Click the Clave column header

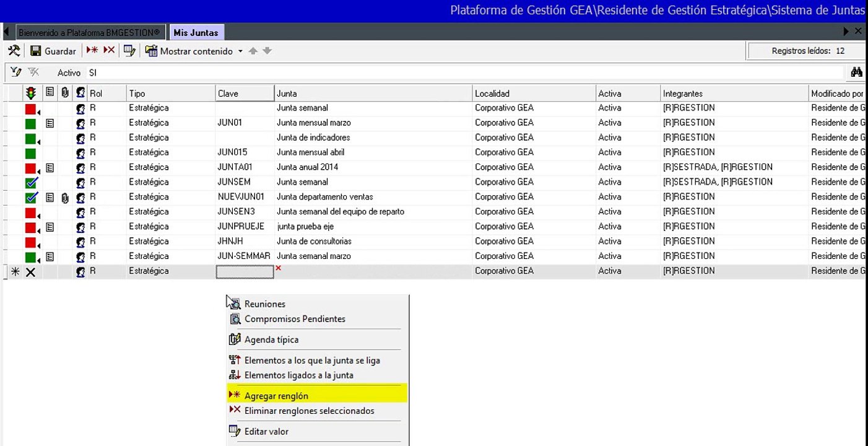click(245, 94)
